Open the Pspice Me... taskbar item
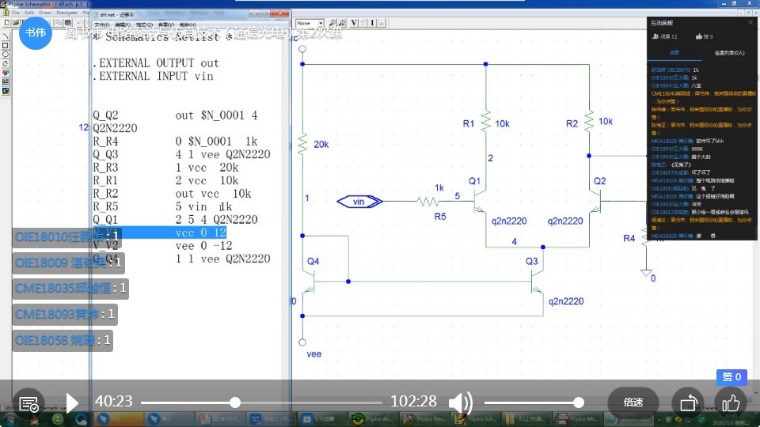Screen dimensions: 760x427 point(576,419)
